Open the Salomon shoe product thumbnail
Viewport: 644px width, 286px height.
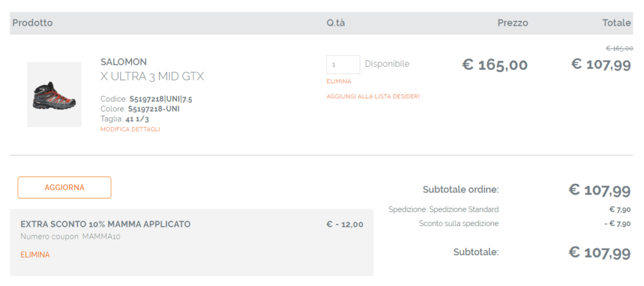coord(54,94)
